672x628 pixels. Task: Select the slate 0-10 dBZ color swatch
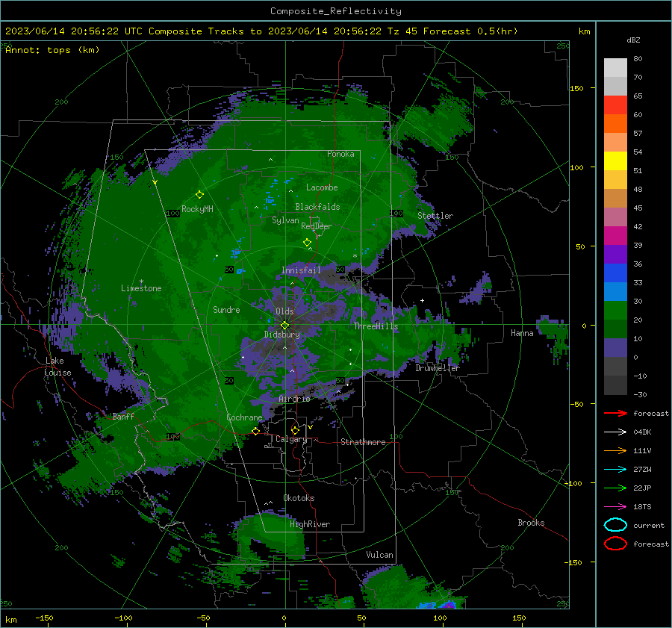click(x=615, y=347)
